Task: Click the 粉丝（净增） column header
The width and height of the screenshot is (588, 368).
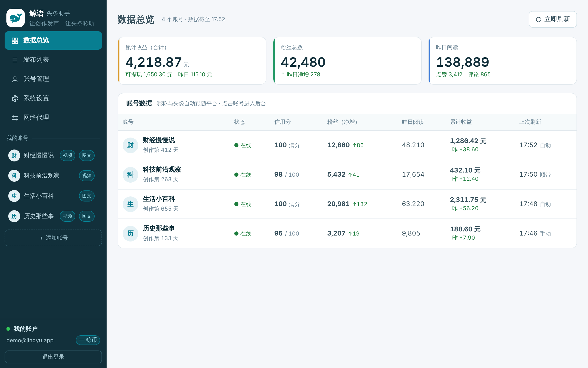Action: pos(344,122)
